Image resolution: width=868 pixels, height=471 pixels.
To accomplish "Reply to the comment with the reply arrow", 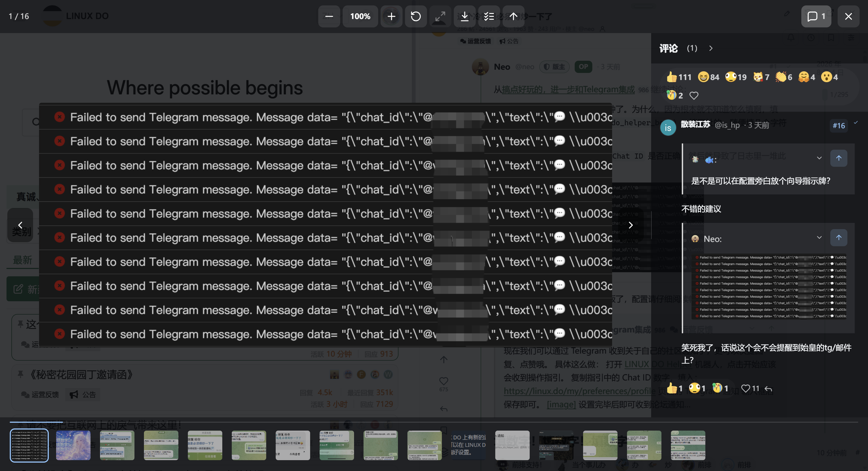I will click(x=768, y=389).
